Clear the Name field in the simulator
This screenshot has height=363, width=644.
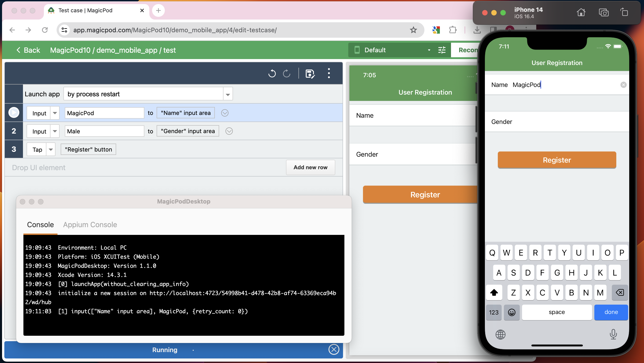click(623, 85)
